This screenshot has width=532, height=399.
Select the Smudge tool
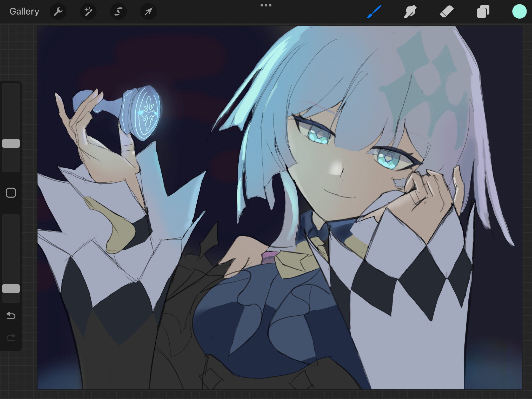(x=410, y=11)
